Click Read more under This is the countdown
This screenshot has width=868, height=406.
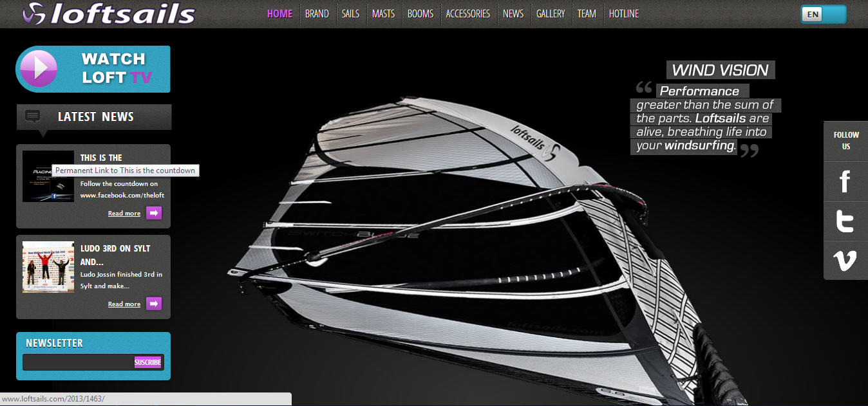click(124, 214)
